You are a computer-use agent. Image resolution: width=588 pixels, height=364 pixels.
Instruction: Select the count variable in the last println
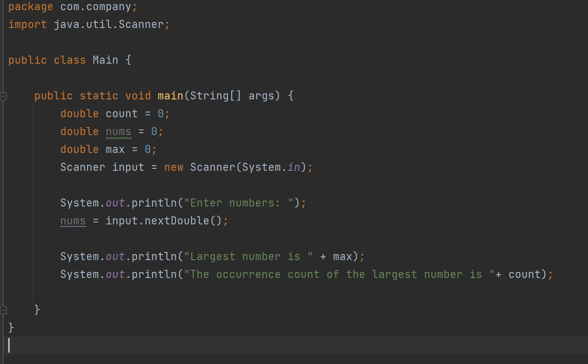pos(524,274)
